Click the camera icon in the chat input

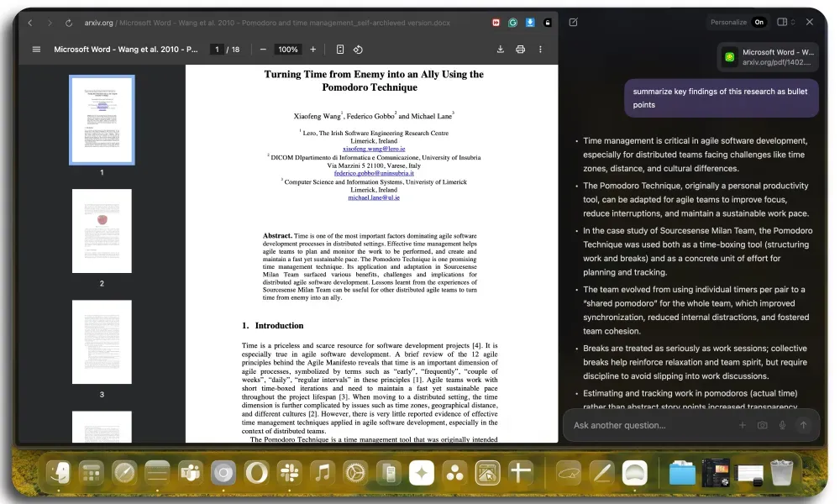point(762,425)
